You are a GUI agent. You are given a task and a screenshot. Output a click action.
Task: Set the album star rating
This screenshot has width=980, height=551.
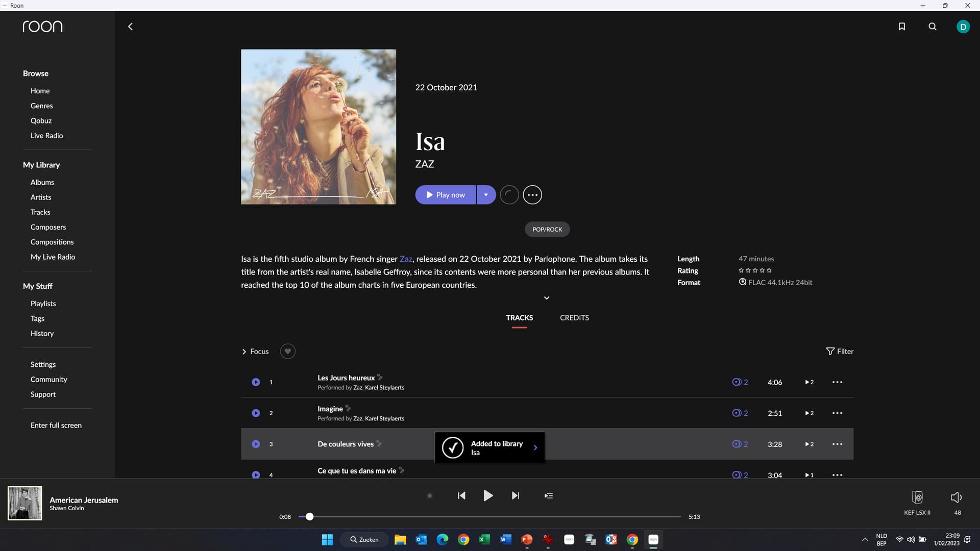click(x=755, y=270)
